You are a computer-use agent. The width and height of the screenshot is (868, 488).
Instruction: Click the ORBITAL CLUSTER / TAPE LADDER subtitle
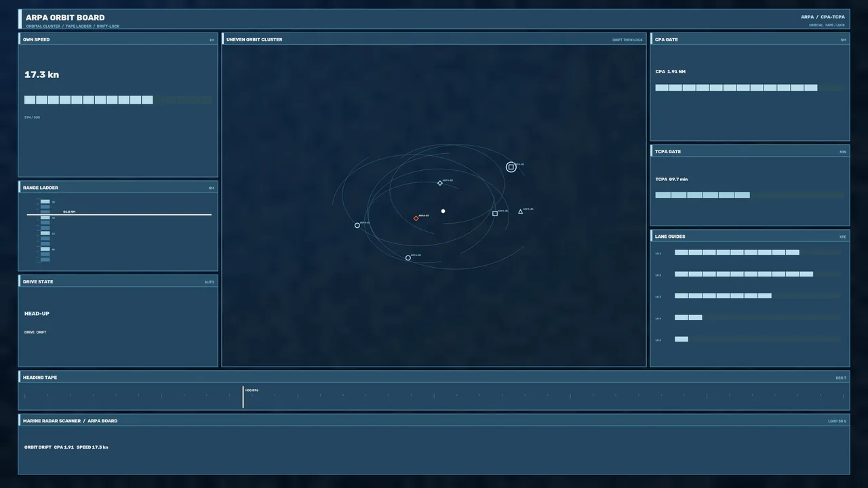[x=73, y=26]
